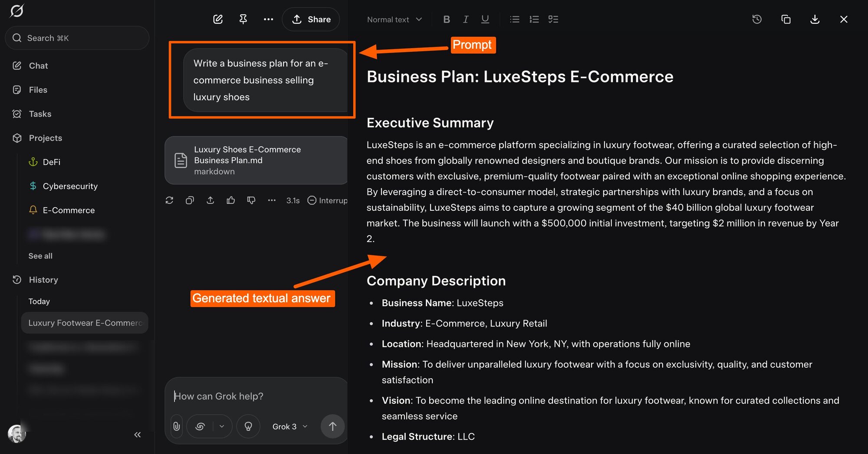Click the Share button
The width and height of the screenshot is (868, 454).
pyautogui.click(x=311, y=19)
